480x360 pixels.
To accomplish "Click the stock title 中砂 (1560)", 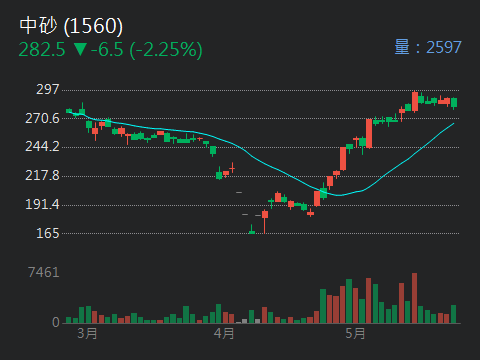I will pos(71,26).
